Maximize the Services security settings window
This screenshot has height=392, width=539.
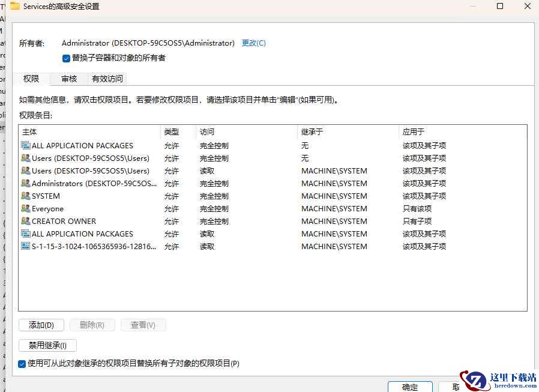click(500, 6)
